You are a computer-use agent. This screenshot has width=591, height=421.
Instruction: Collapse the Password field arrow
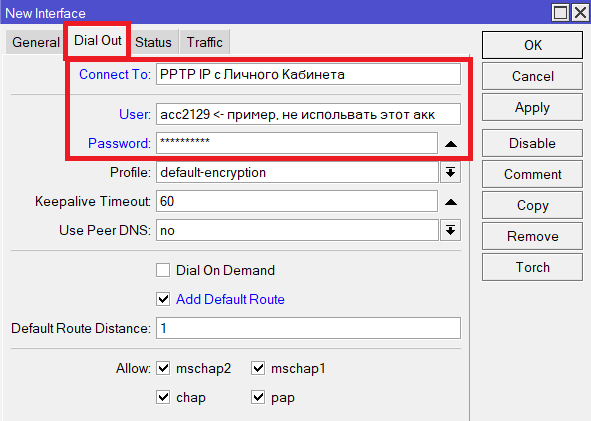point(451,144)
